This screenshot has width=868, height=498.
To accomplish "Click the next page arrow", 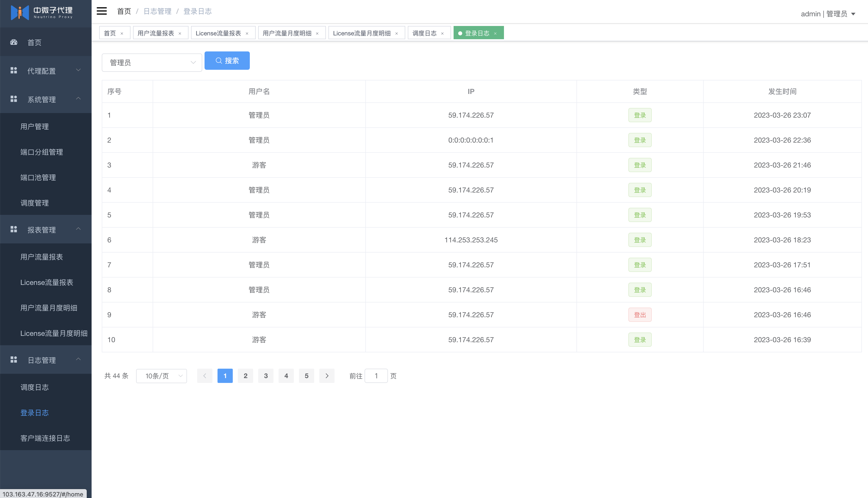I will [327, 376].
